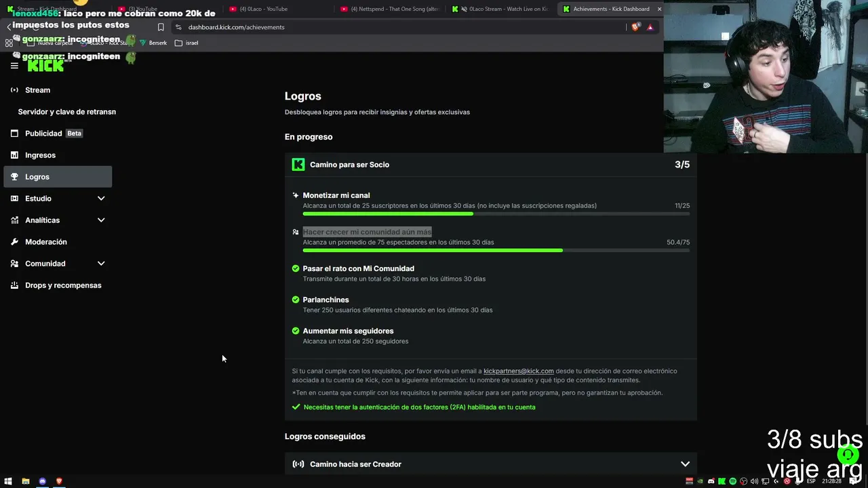Bookmark this page with the bookmark icon
The width and height of the screenshot is (868, 488).
point(161,27)
